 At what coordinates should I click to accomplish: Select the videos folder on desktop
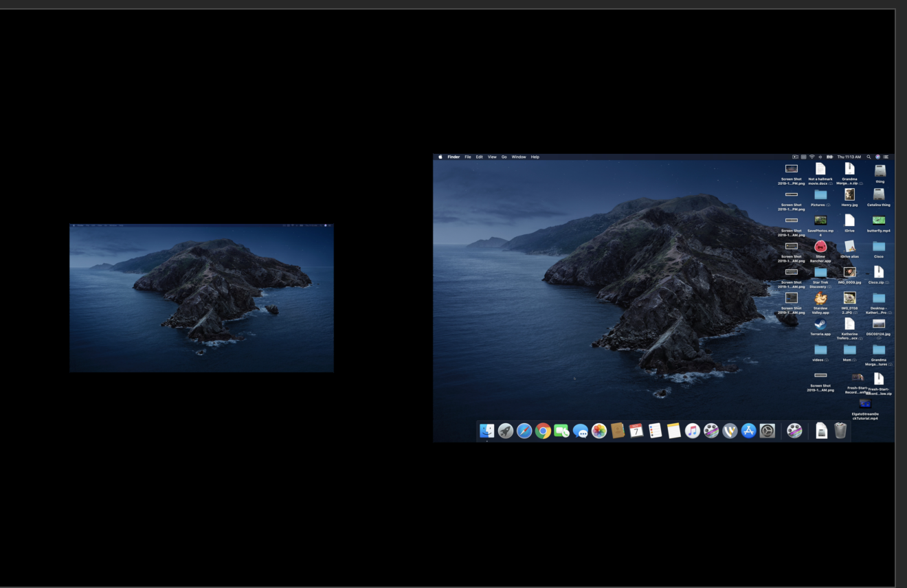coord(820,350)
